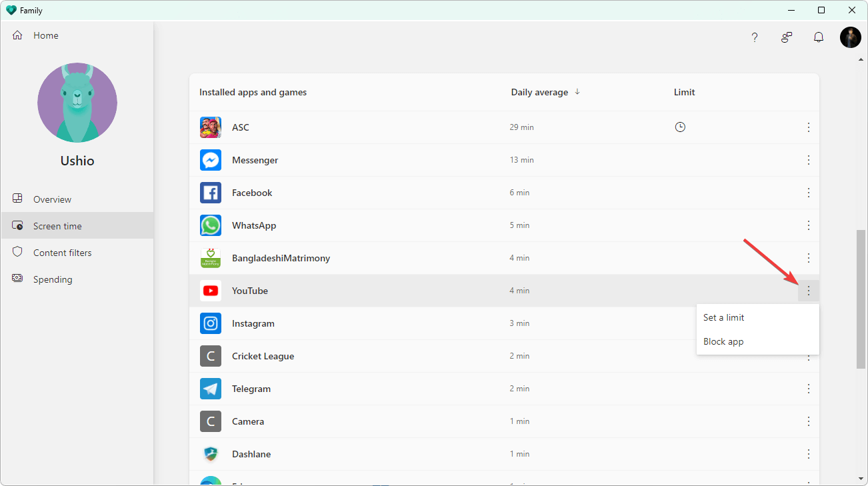The height and width of the screenshot is (486, 868).
Task: Click the Daily average sort arrow
Action: tap(577, 92)
